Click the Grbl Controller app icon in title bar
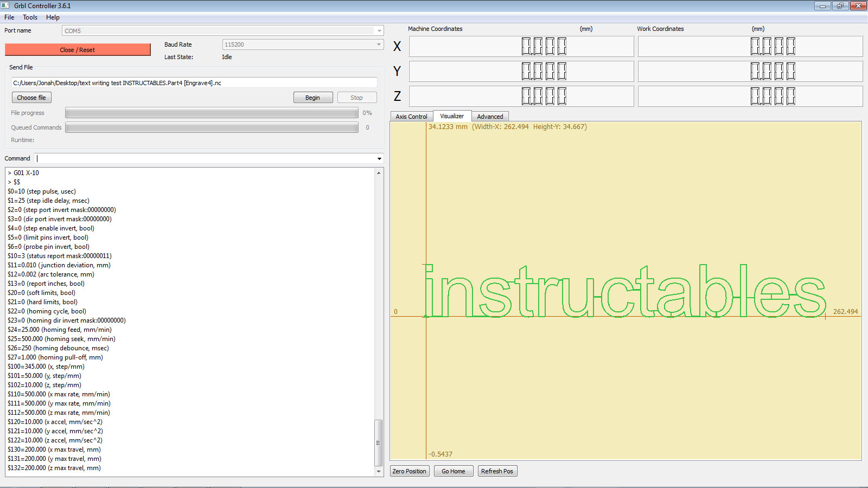The height and width of the screenshot is (488, 868). [x=5, y=5]
